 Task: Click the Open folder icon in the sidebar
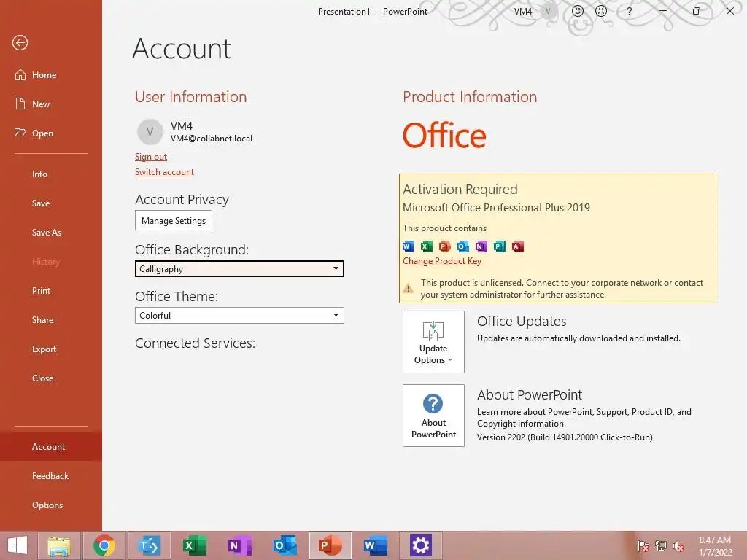coord(20,133)
